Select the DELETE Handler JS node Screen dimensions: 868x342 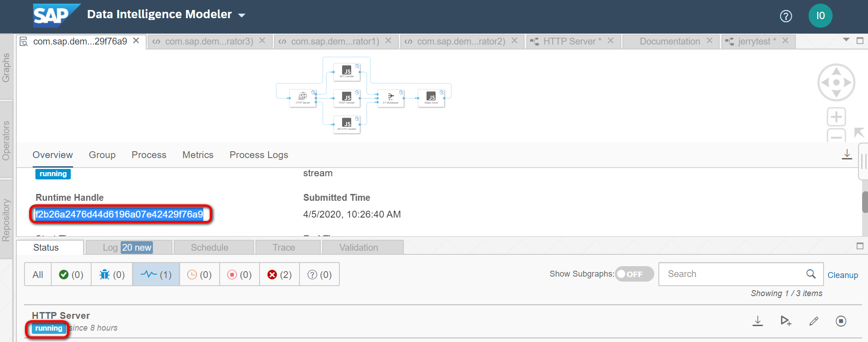(x=347, y=124)
